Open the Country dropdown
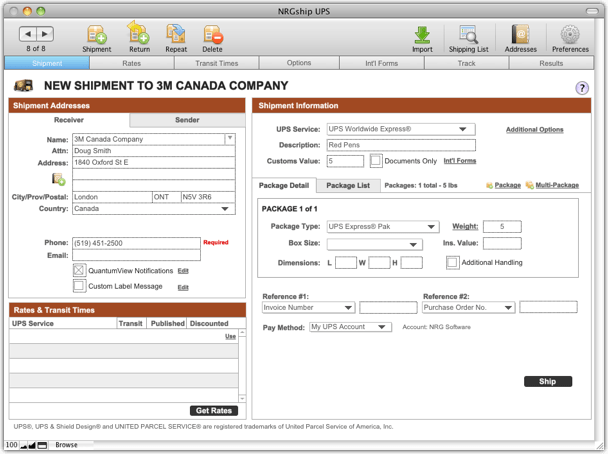The image size is (608, 454). [154, 209]
